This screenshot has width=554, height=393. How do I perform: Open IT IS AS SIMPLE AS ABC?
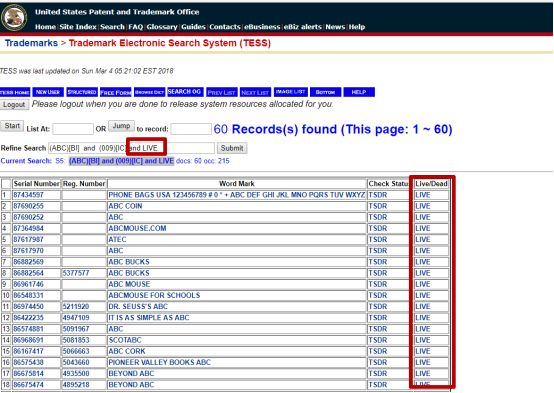tap(148, 318)
